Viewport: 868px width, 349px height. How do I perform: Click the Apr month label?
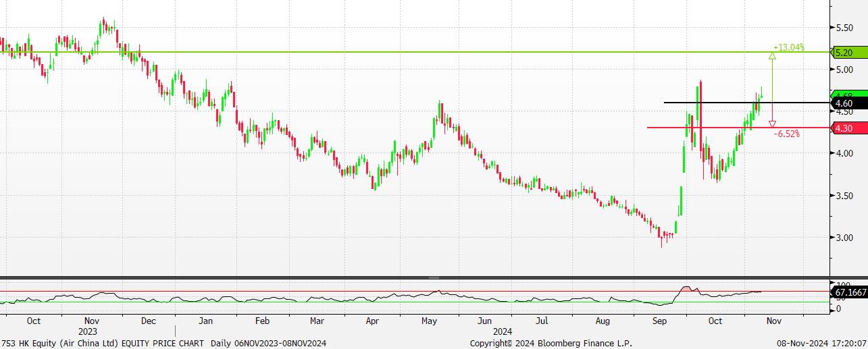pos(372,321)
